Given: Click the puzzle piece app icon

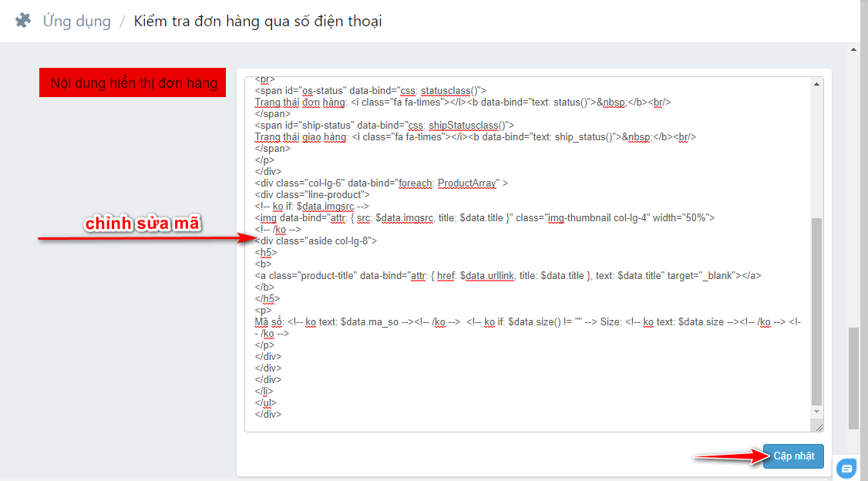Looking at the screenshot, I should coord(23,21).
